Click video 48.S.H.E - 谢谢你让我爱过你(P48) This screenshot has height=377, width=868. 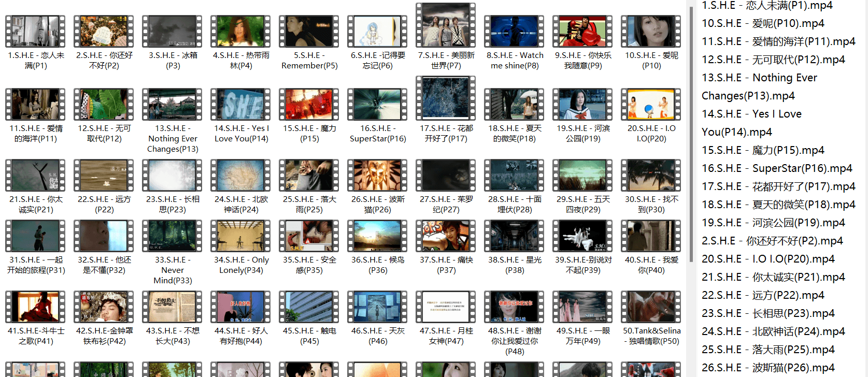point(514,307)
